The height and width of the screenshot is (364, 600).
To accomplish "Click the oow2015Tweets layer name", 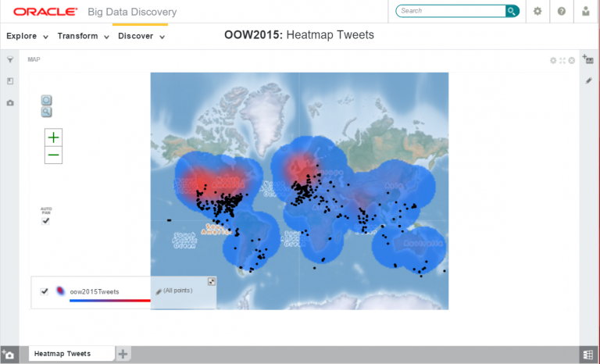I will (x=95, y=291).
